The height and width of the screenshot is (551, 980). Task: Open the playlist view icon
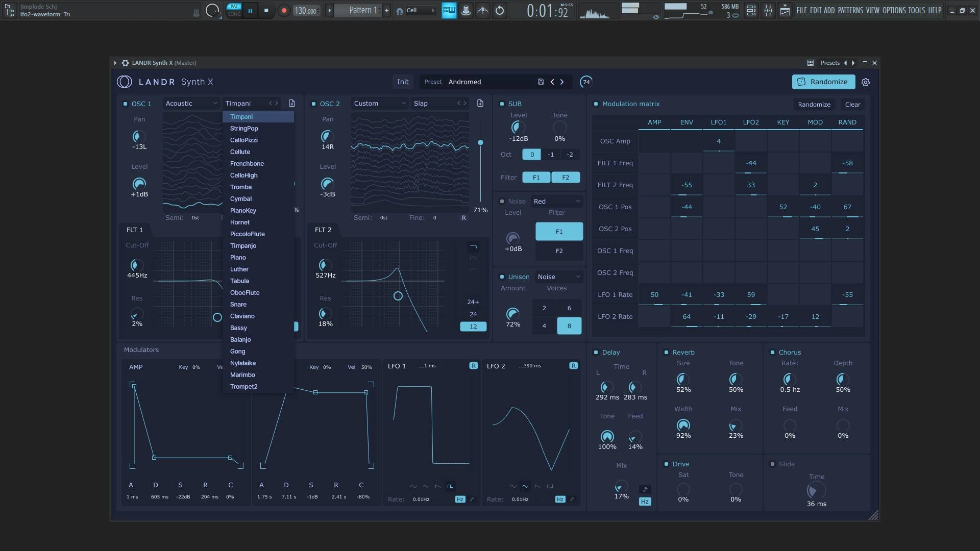coord(751,10)
